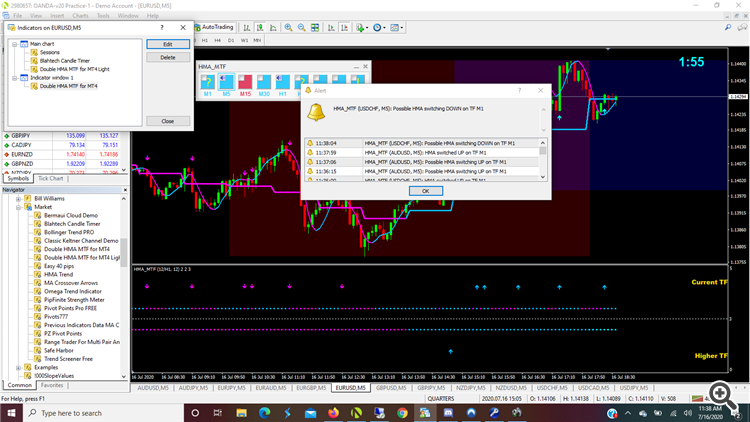The height and width of the screenshot is (422, 750).
Task: Toggle chart auto scroll icon
Action: click(x=331, y=28)
